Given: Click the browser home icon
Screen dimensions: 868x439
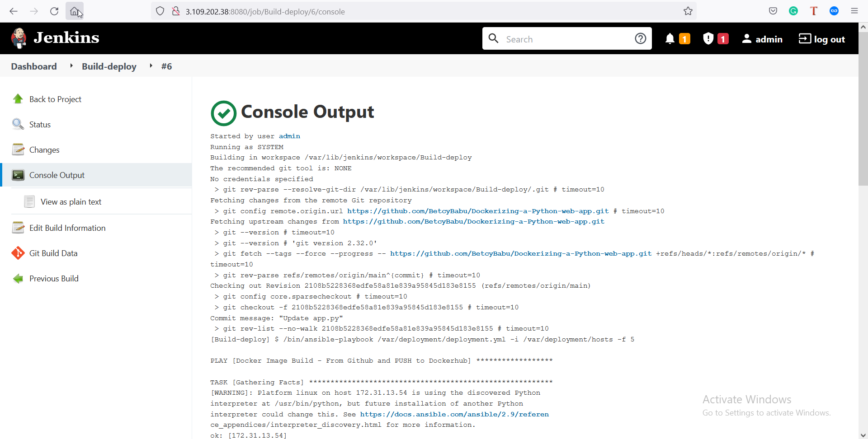Looking at the screenshot, I should click(75, 11).
